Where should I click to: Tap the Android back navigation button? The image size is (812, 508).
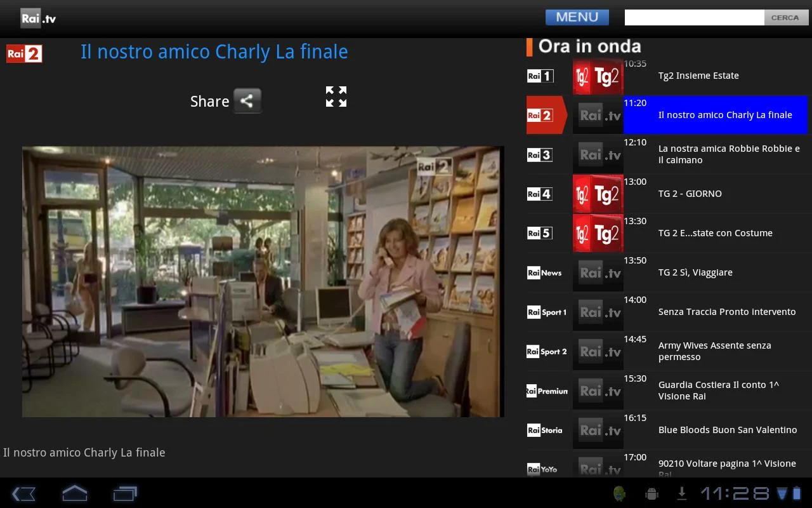(23, 493)
